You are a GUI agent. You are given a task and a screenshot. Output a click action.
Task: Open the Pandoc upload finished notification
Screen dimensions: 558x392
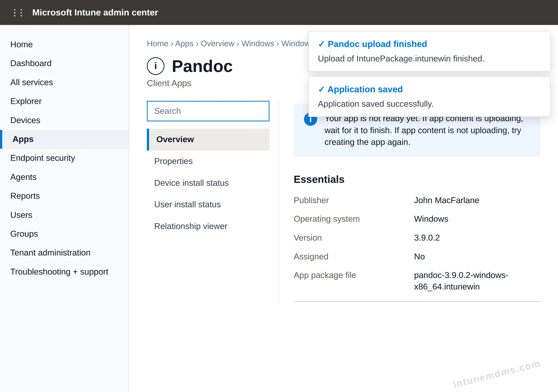[429, 51]
